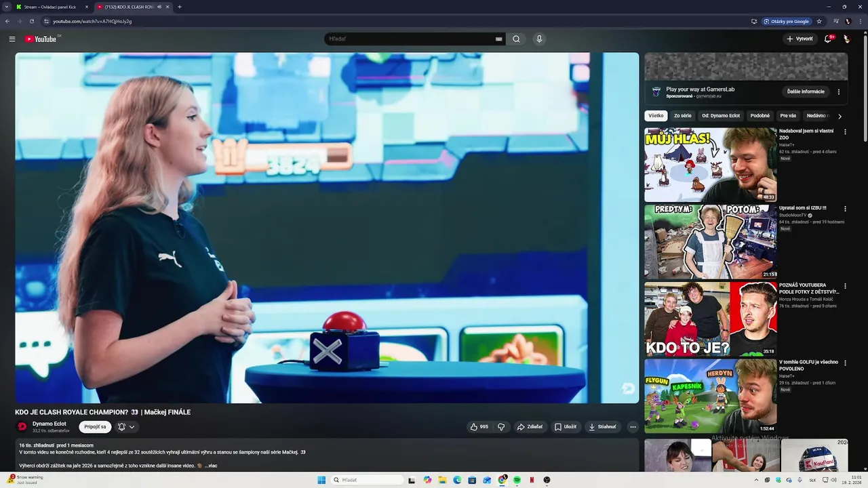Share the video with 'Zdieľať'
Viewport: 868px width, 488px height.
pos(530,427)
